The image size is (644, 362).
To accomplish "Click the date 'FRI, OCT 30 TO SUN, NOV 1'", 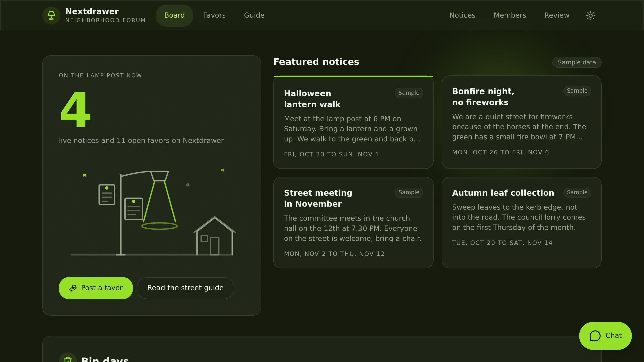I will click(x=331, y=154).
